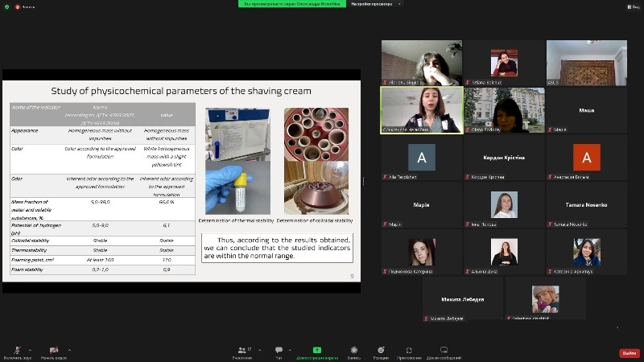Click the 'Appearance' table row label

click(x=25, y=130)
